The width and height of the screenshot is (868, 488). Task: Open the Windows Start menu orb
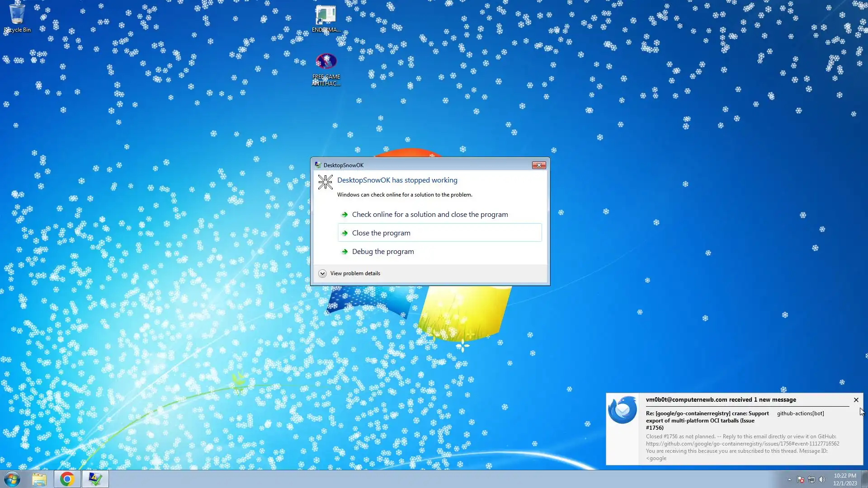[x=12, y=479]
